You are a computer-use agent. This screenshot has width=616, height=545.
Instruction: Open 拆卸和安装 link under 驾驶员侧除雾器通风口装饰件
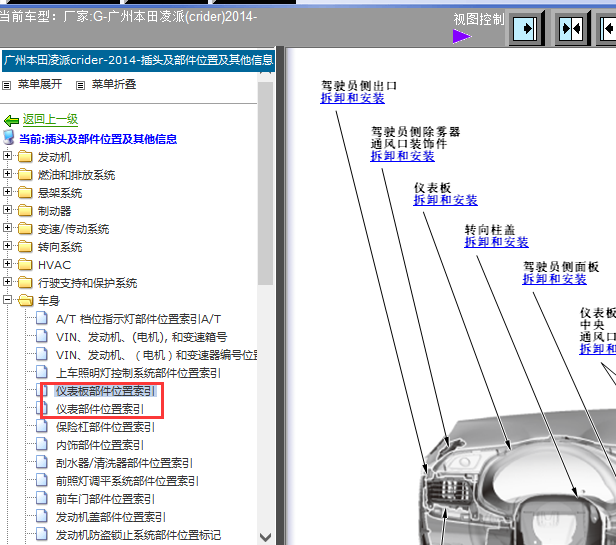click(402, 156)
